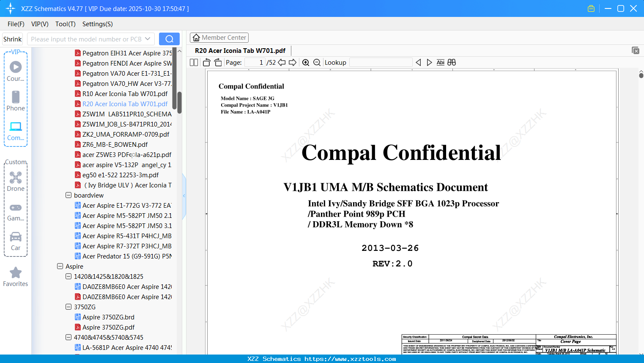This screenshot has width=644, height=363.
Task: Select the R20 Acer Iconia Tab W701.pdf tab
Action: tap(240, 50)
